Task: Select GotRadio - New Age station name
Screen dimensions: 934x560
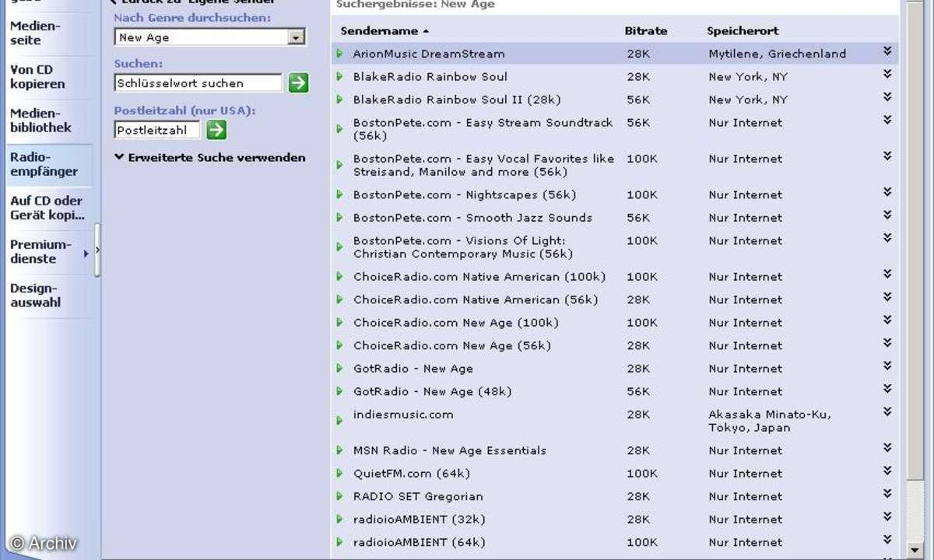Action: [x=413, y=368]
